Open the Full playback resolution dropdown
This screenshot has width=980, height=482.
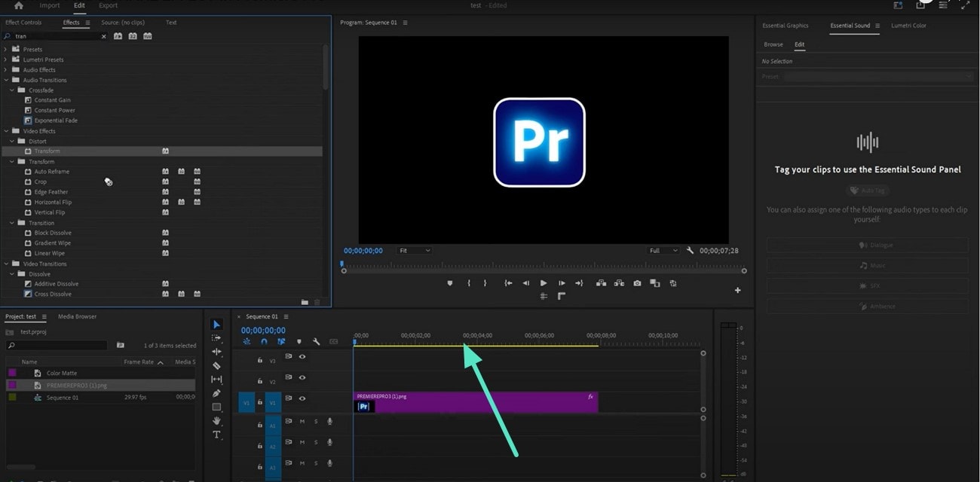coord(663,250)
